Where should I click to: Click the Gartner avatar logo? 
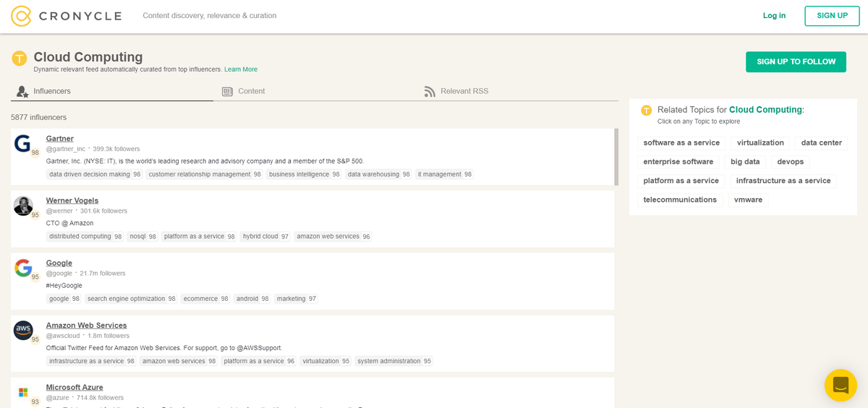(x=22, y=143)
